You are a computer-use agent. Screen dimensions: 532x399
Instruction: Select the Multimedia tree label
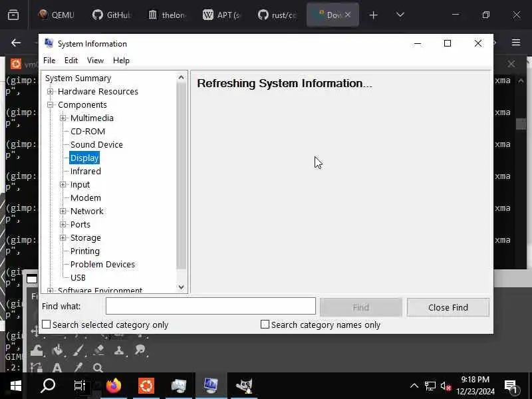92,118
